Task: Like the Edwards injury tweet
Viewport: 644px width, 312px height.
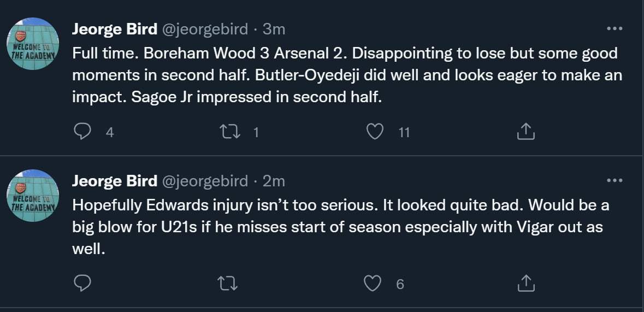Action: click(373, 283)
